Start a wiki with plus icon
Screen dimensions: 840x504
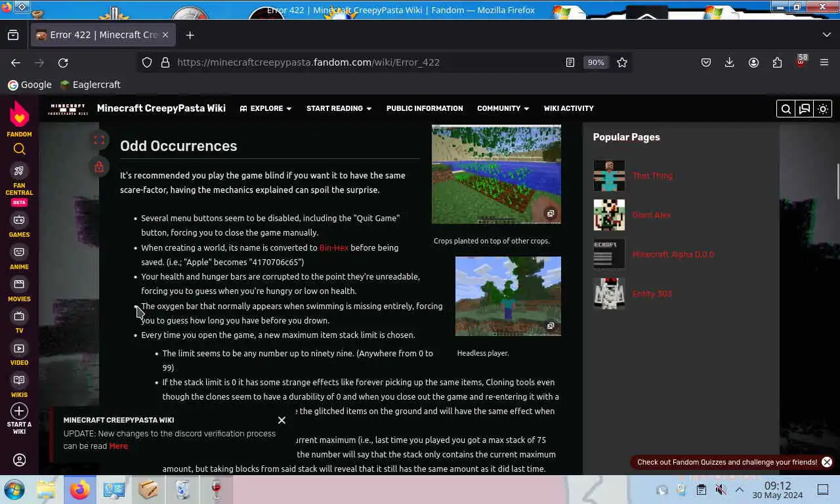(19, 419)
